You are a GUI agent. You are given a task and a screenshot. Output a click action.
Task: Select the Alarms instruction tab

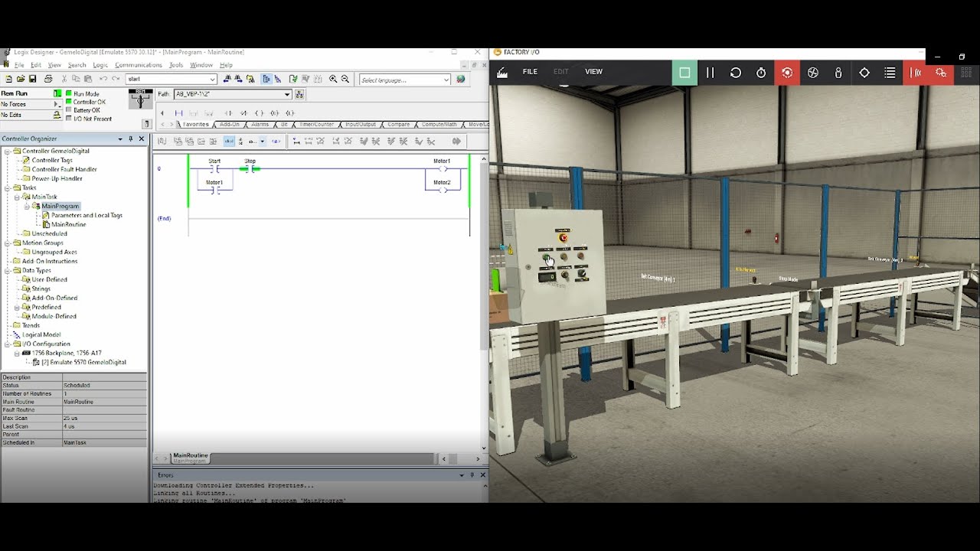(x=260, y=124)
